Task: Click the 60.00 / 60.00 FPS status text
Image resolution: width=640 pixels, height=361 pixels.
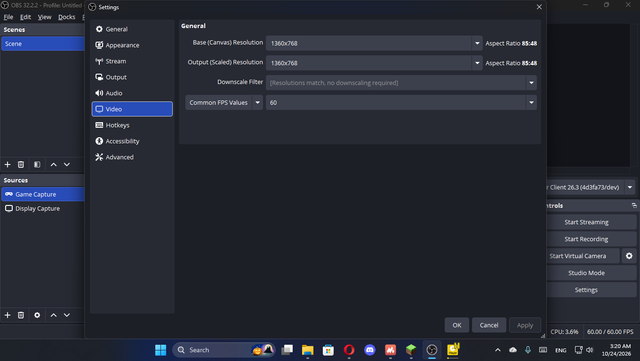Action: click(610, 332)
